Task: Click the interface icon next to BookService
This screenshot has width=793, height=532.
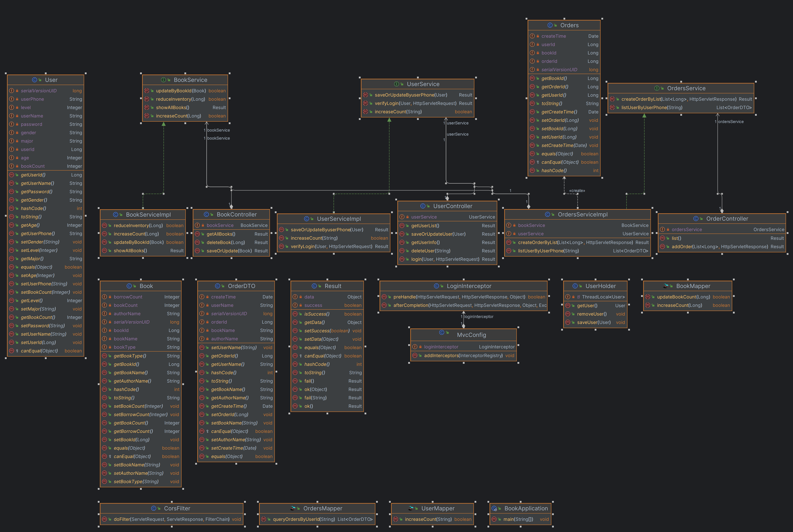Action: click(163, 80)
